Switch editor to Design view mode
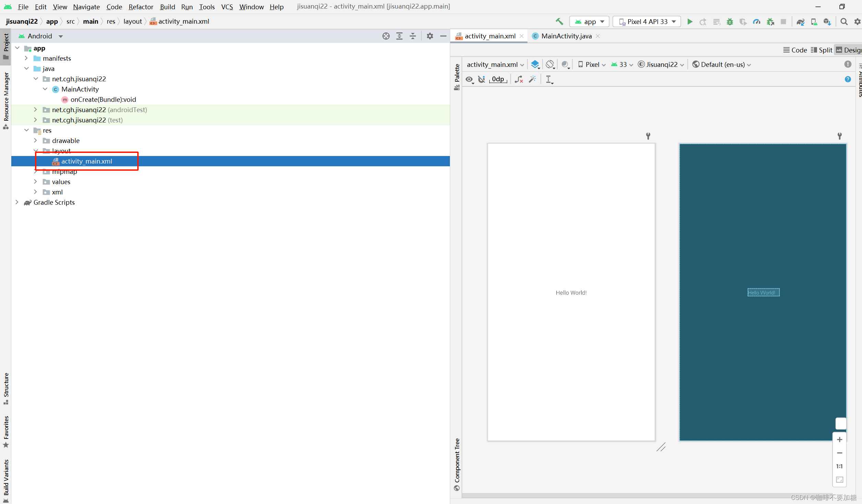This screenshot has width=862, height=504. click(849, 50)
